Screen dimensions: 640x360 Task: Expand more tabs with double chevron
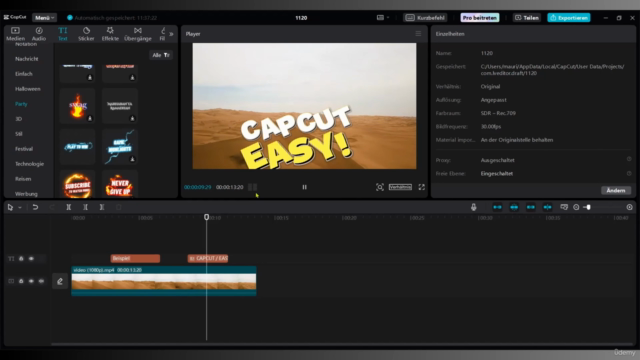coord(171,34)
